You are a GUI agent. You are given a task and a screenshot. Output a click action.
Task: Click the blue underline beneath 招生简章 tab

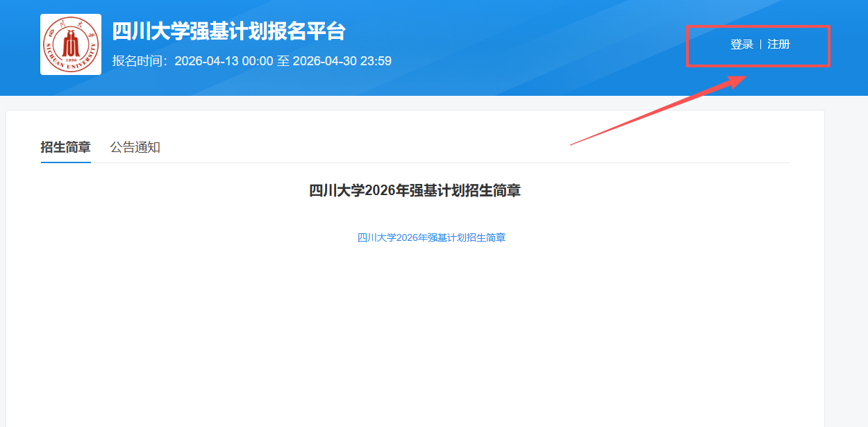tap(65, 162)
